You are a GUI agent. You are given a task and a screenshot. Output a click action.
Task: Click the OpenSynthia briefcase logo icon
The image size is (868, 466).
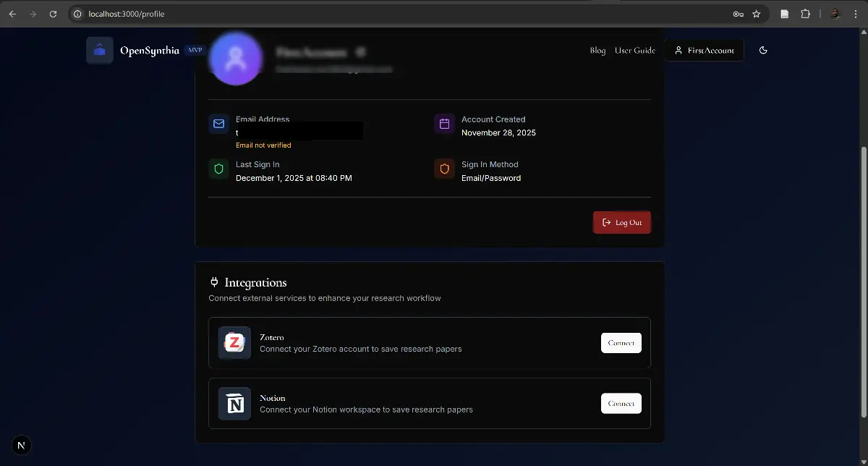click(99, 50)
